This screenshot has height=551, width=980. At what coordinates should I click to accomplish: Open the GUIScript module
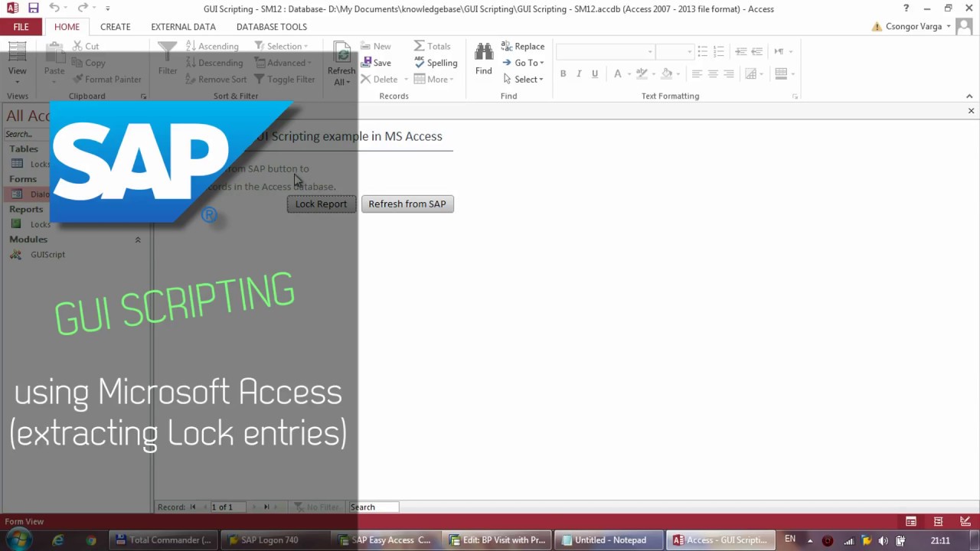coord(47,254)
